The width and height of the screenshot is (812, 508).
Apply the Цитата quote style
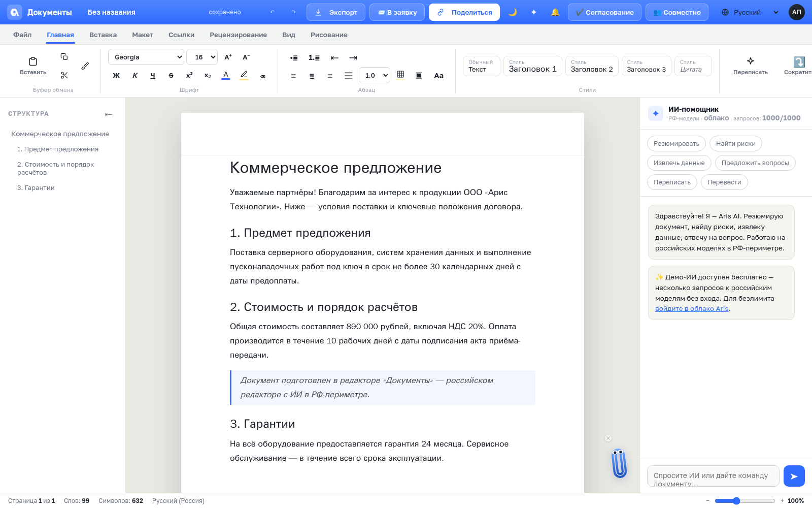[693, 66]
